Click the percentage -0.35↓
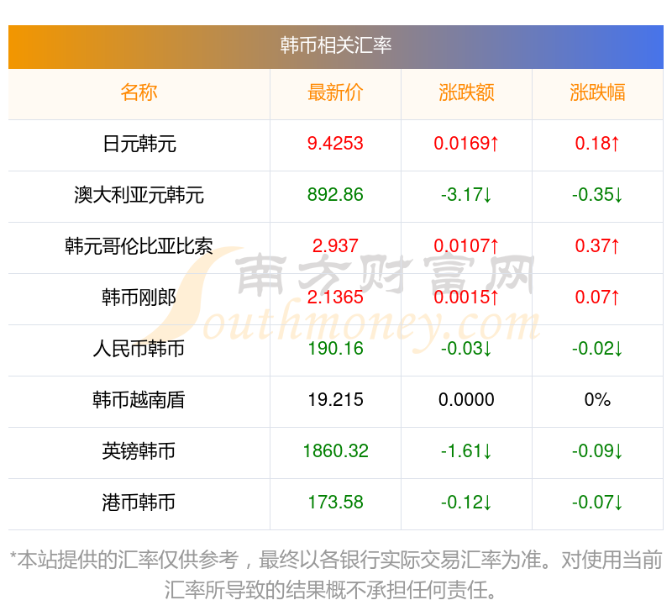 pos(597,195)
